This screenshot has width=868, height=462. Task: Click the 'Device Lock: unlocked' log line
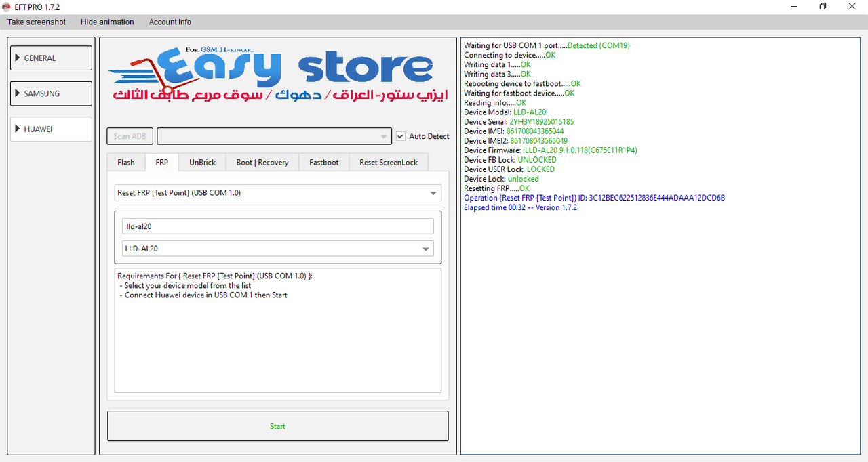(501, 179)
